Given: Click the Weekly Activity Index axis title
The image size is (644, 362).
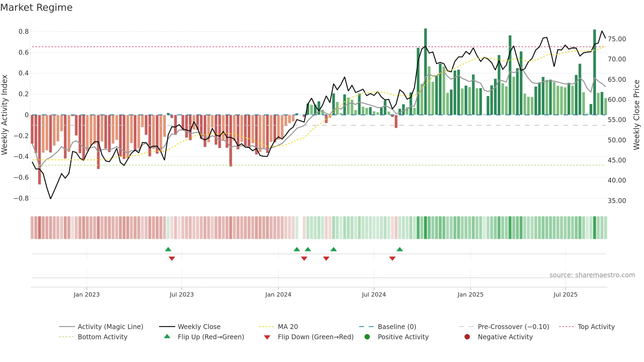Looking at the screenshot, I should point(5,115).
